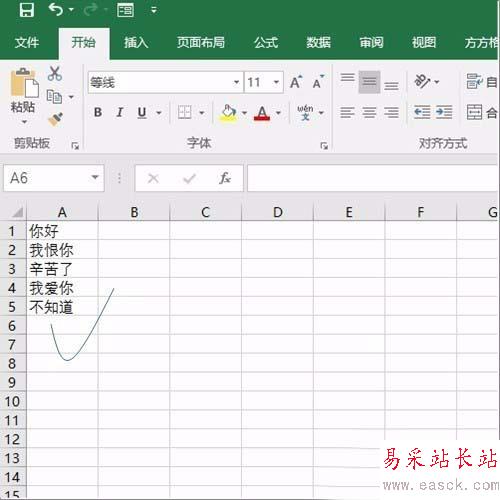Switch to the 插入 ribbon tab
The height and width of the screenshot is (500, 500).
(x=136, y=43)
